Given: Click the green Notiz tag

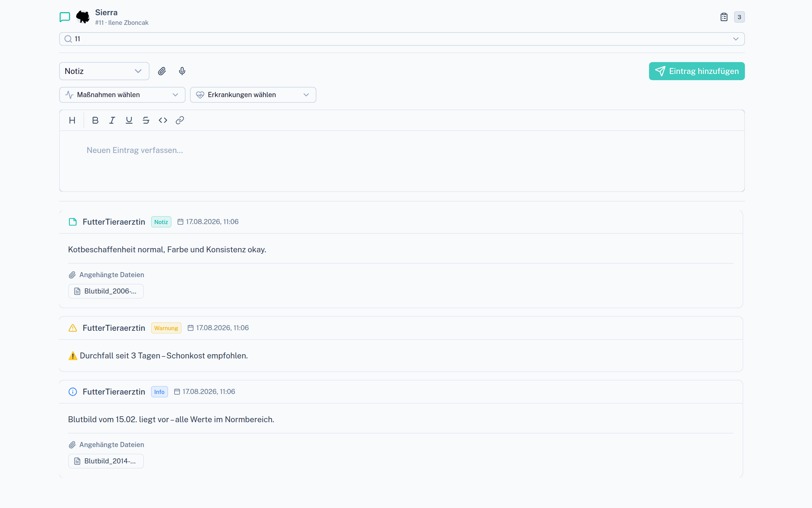Looking at the screenshot, I should click(x=161, y=222).
